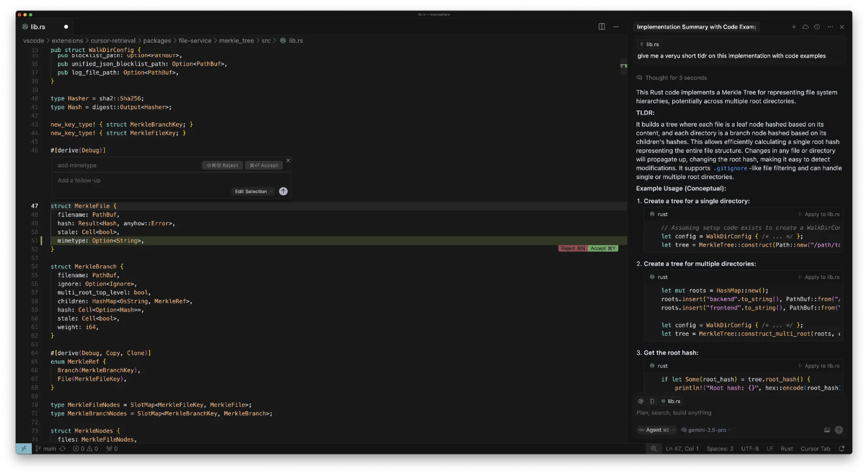Open the Edit Selection dropdown

[254, 191]
